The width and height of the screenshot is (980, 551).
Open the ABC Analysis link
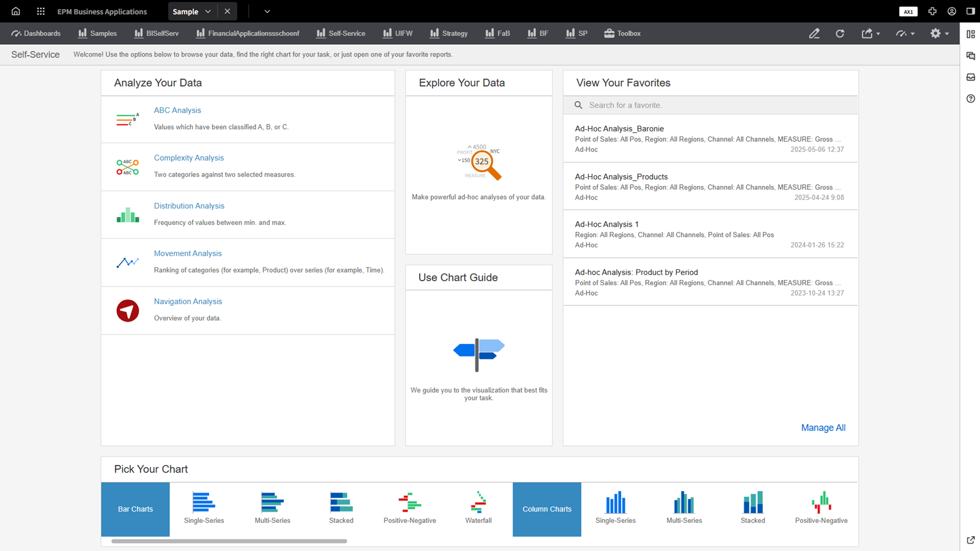[x=177, y=110]
